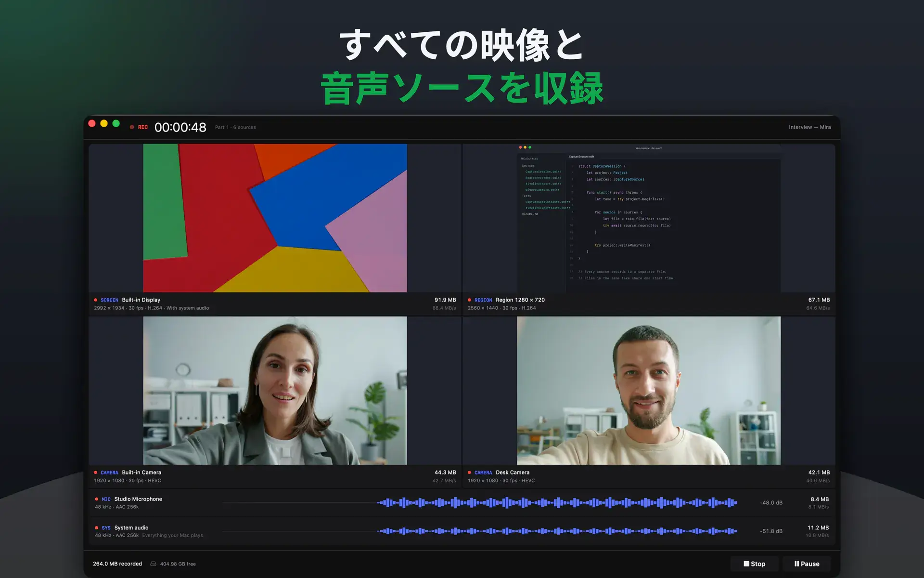This screenshot has width=924, height=578.
Task: Click the 88.4 MB/s data rate
Action: (x=444, y=308)
